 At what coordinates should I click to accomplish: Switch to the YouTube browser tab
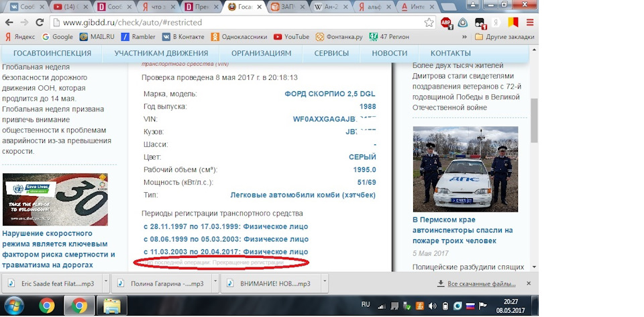66,7
